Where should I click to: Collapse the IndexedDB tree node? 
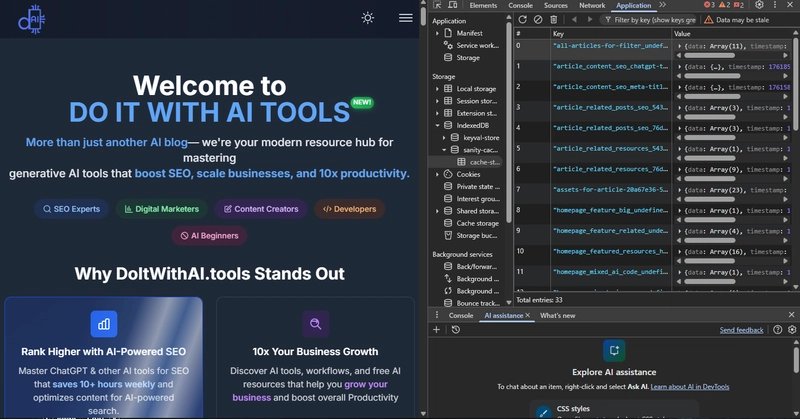[x=437, y=125]
